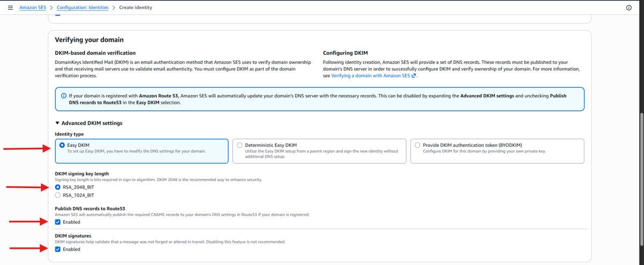Click 'DKIM signing key length' label
The width and height of the screenshot is (644, 265).
[82, 174]
